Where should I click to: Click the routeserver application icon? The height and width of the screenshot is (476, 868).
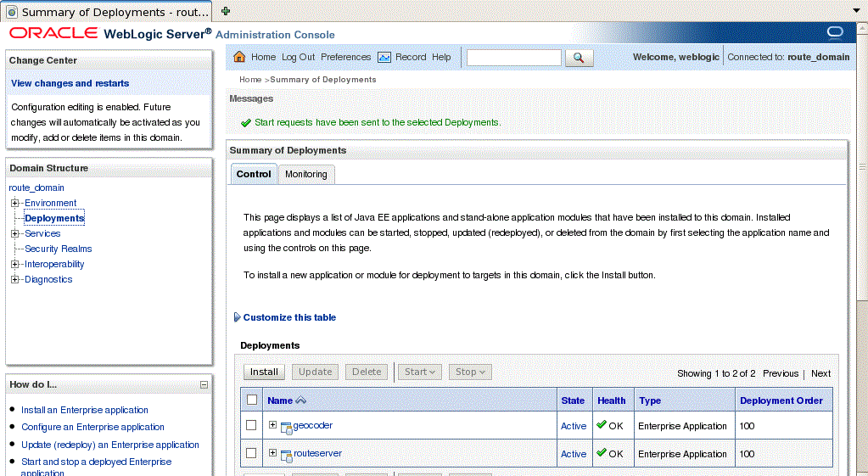coord(286,456)
